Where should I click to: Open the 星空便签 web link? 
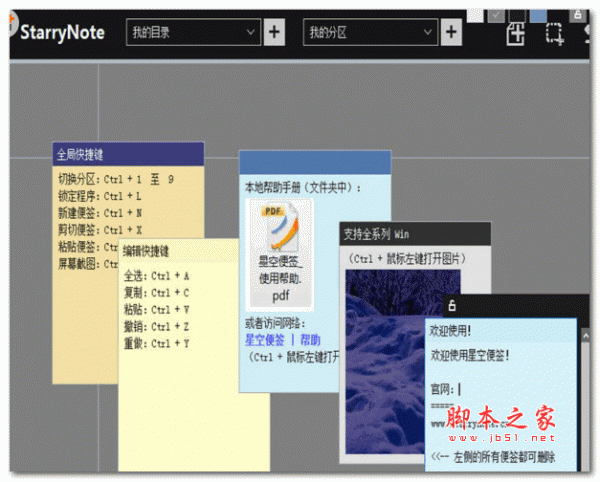click(265, 340)
